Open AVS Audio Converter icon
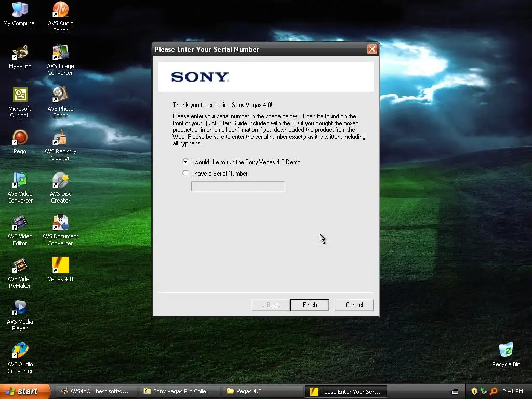The width and height of the screenshot is (532, 399). [x=20, y=358]
